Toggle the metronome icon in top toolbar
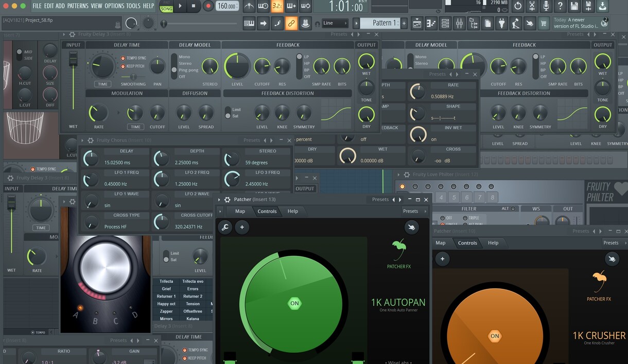This screenshot has width=628, height=364. tap(249, 6)
